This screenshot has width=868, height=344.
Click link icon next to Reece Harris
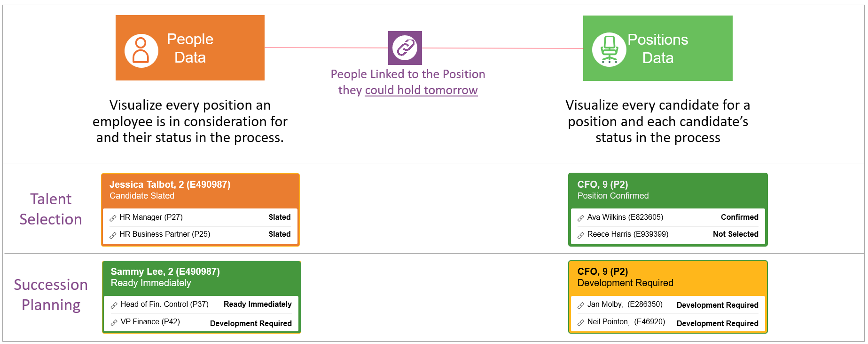[581, 235]
